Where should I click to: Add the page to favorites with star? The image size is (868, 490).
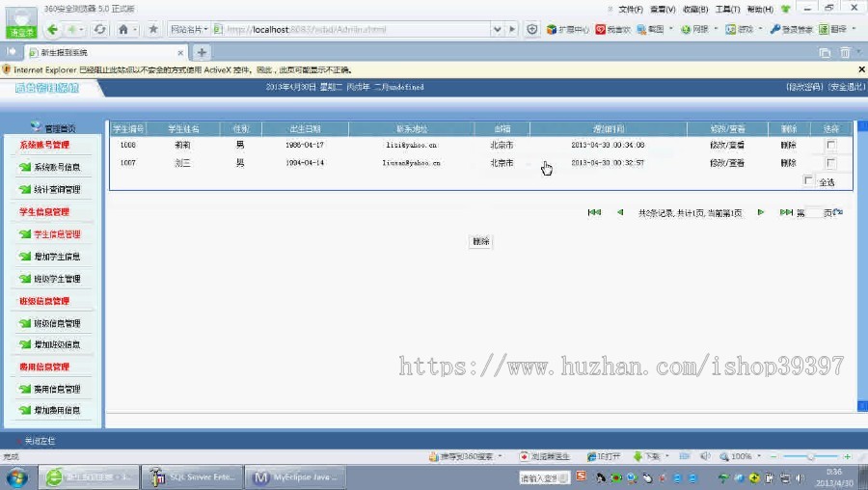[x=153, y=29]
